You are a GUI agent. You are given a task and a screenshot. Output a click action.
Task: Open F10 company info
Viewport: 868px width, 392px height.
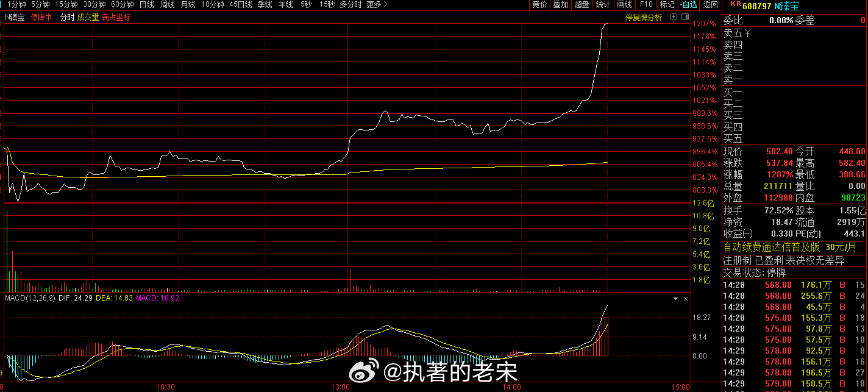point(646,4)
